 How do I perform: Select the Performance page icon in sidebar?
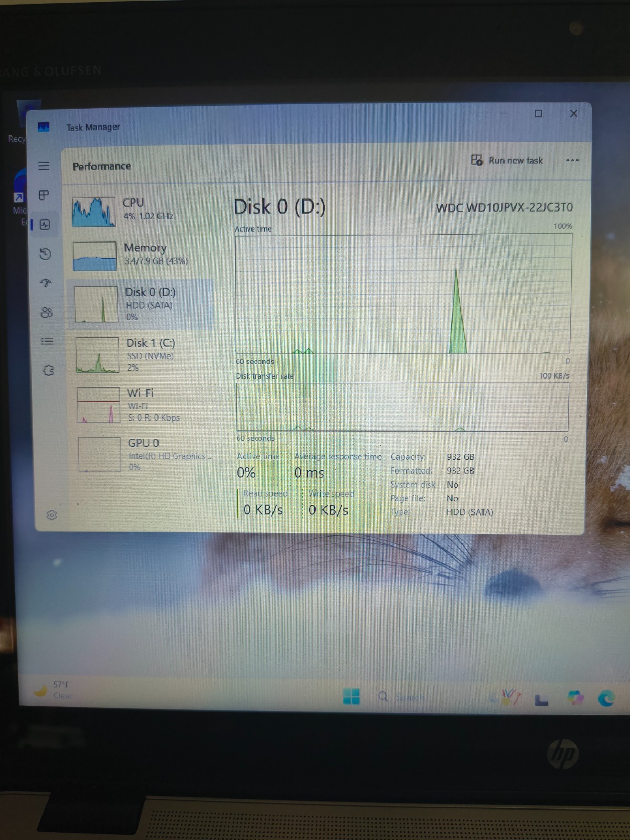point(45,225)
